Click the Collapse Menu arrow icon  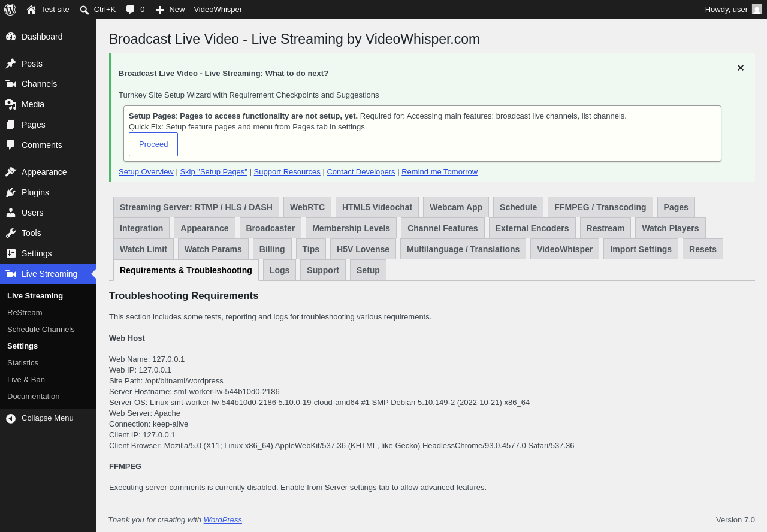point(11,418)
